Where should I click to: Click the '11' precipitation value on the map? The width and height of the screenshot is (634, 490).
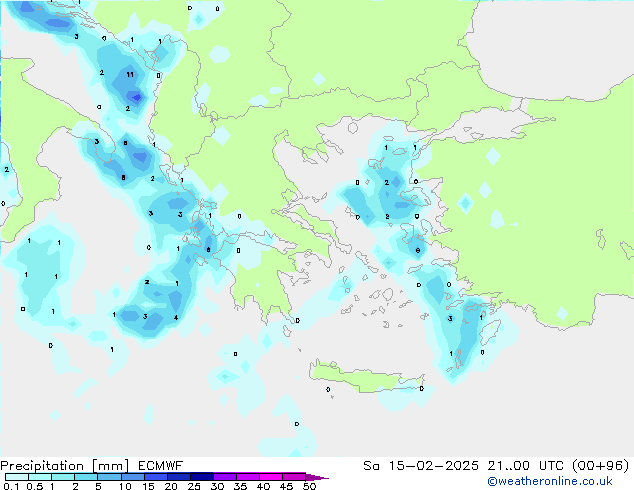click(130, 74)
